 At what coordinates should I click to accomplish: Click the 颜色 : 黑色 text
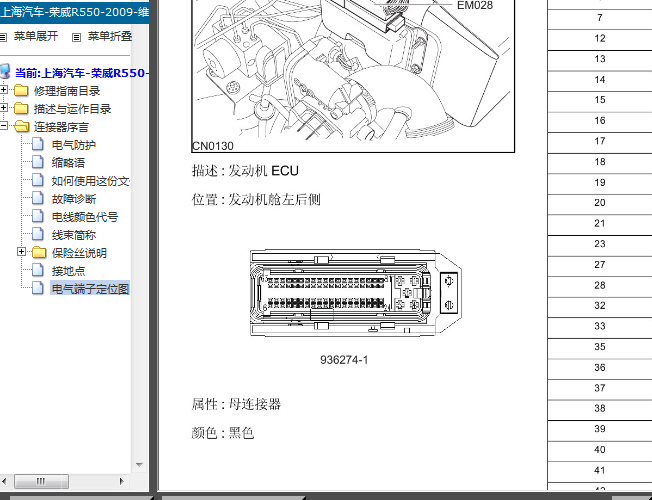point(222,433)
